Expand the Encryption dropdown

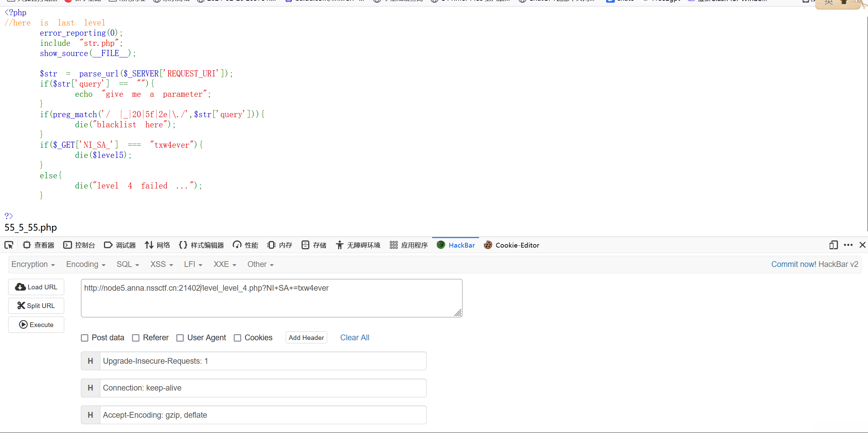coord(33,264)
